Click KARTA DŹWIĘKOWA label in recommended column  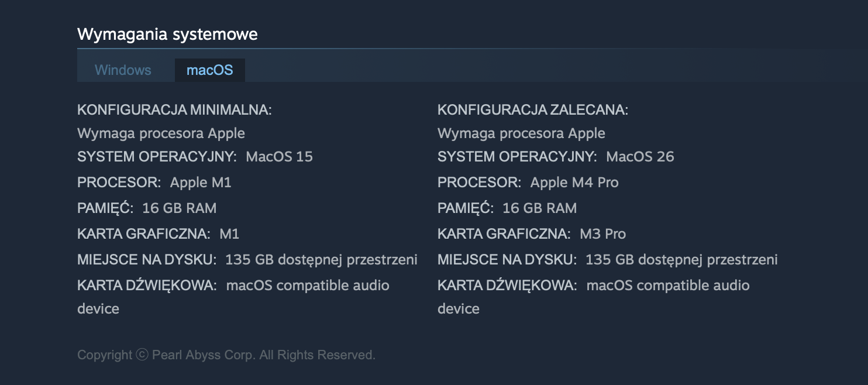click(507, 286)
